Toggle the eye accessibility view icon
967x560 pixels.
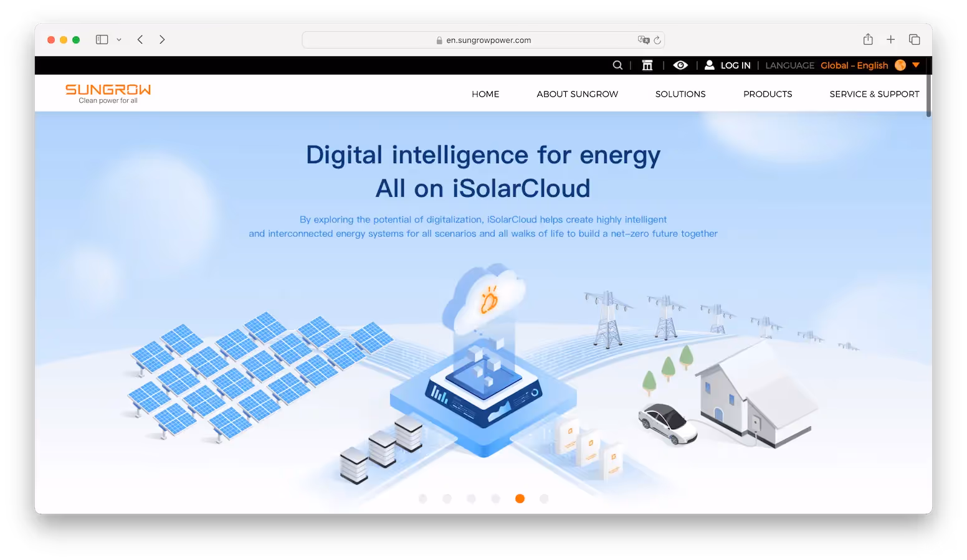tap(680, 65)
